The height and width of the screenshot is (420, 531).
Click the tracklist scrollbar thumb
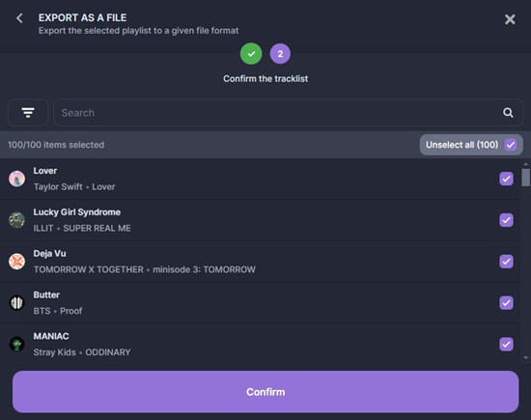pos(525,178)
